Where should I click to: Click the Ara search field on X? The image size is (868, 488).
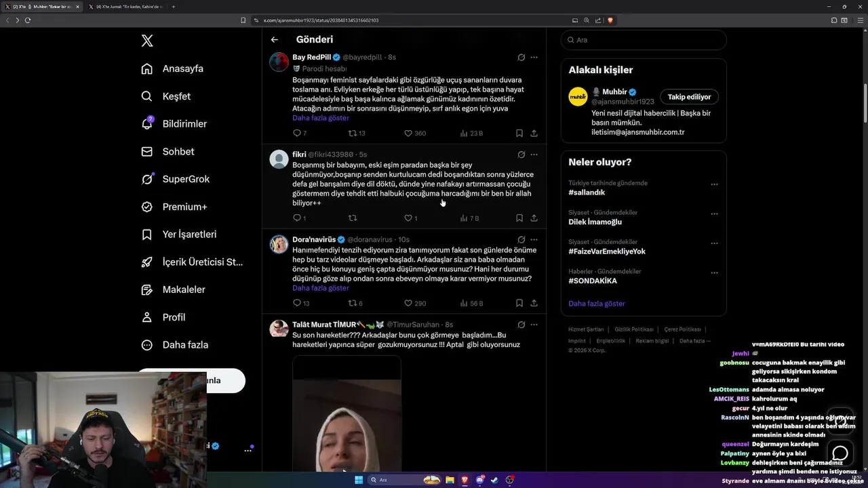[644, 40]
